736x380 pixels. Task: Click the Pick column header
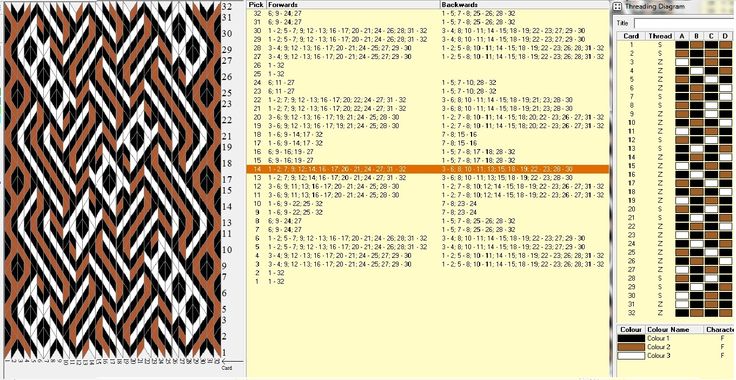coord(256,5)
